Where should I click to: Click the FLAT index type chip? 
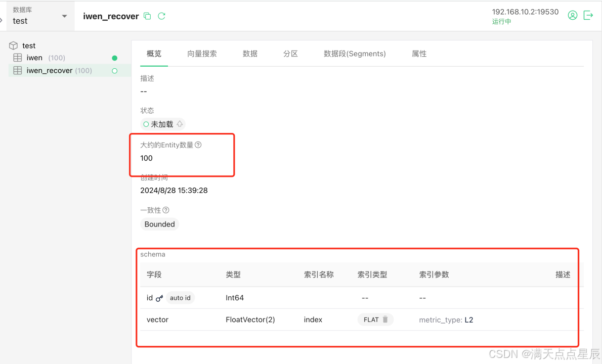click(x=375, y=320)
